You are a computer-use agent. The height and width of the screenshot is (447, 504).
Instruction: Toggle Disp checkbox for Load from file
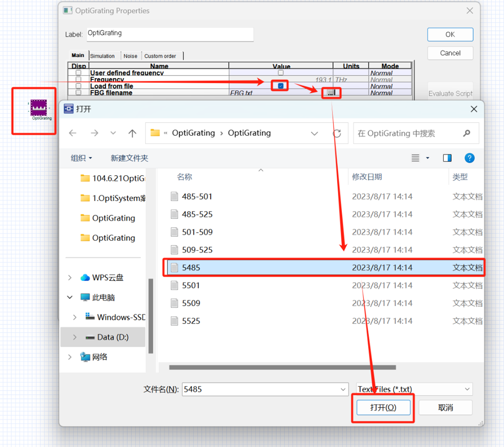coord(79,86)
